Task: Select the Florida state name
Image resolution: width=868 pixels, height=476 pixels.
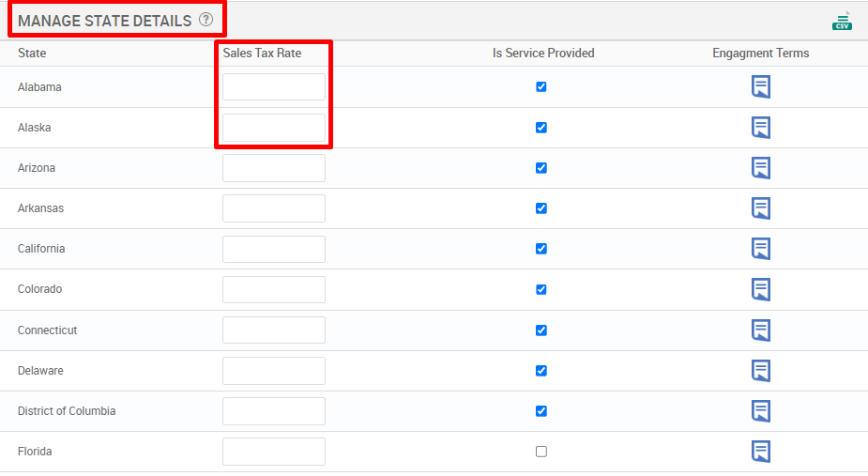Action: click(35, 452)
